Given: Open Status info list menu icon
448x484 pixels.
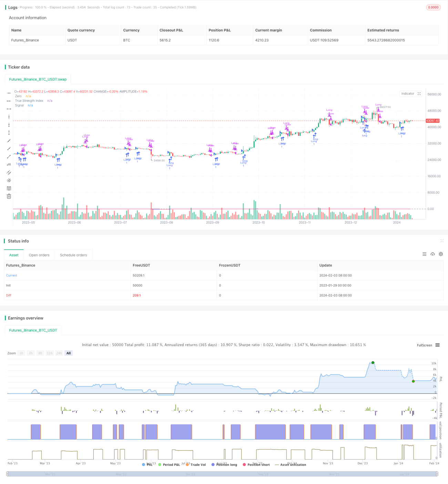Looking at the screenshot, I should coord(424,254).
